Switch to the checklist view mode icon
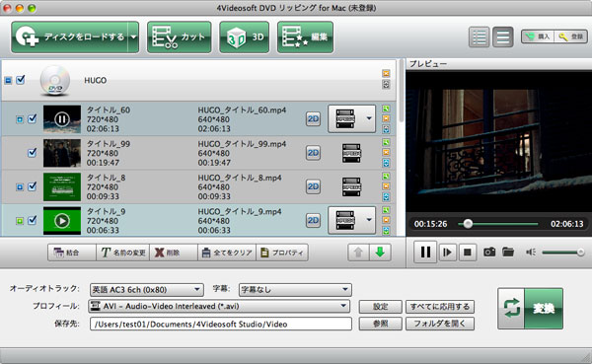This screenshot has width=592, height=364. pos(480,37)
